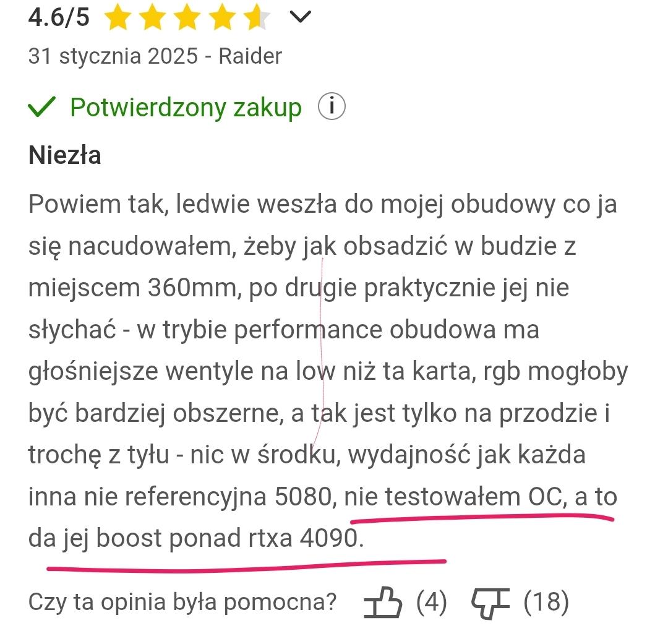Click the green verified purchase checkmark

click(x=43, y=107)
